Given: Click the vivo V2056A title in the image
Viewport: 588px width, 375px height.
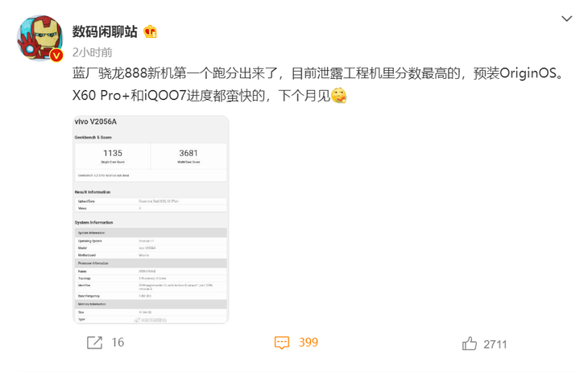Looking at the screenshot, I should [x=96, y=122].
